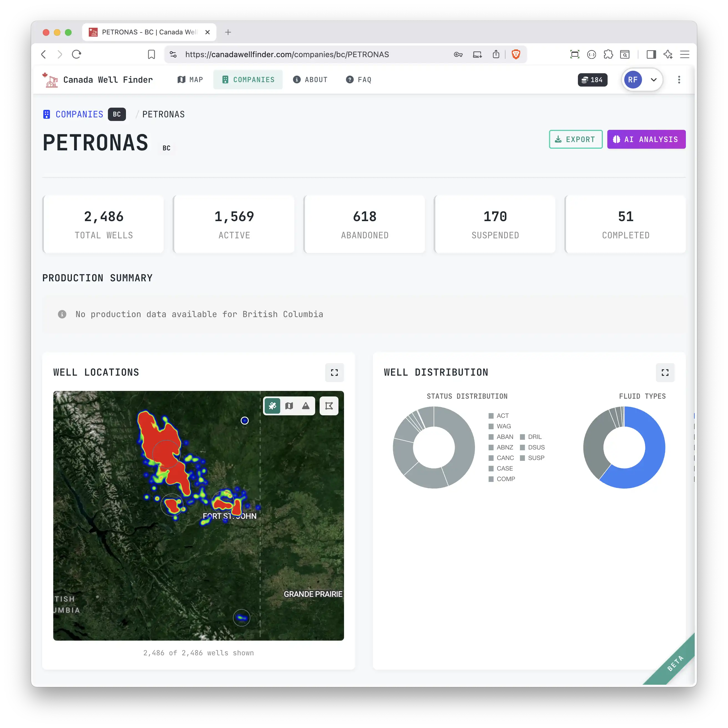
Task: Open the RF account dropdown
Action: [x=642, y=80]
